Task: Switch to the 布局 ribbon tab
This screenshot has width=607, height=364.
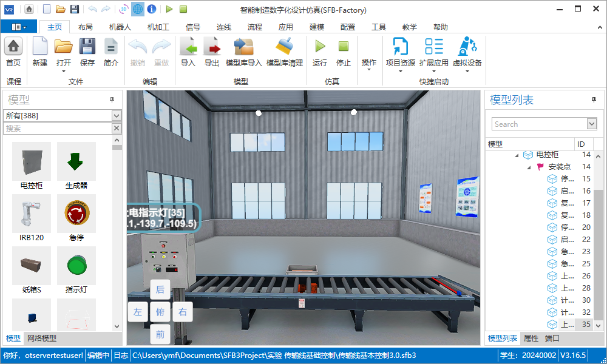Action: click(x=85, y=27)
